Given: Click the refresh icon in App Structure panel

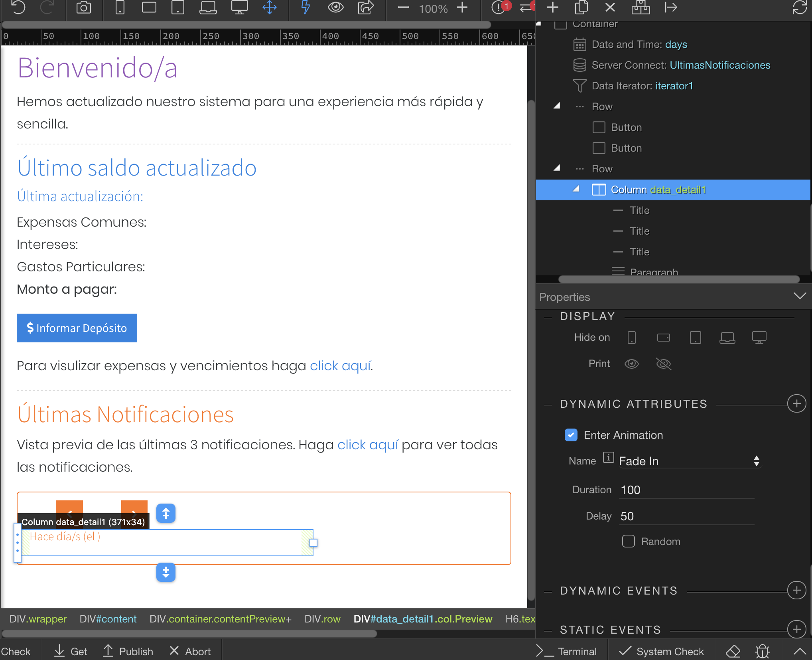Looking at the screenshot, I should [x=800, y=8].
